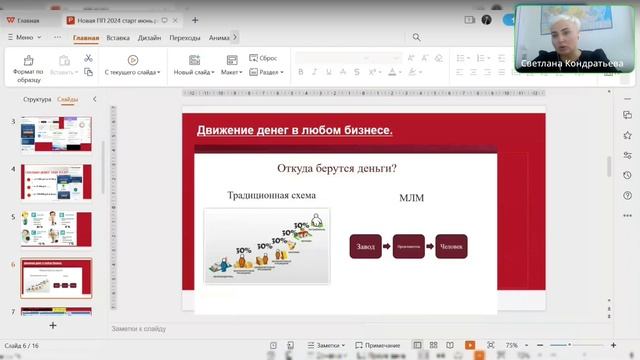The width and height of the screenshot is (640, 360).
Task: Apply strikethrough S icon
Action: pos(357,72)
